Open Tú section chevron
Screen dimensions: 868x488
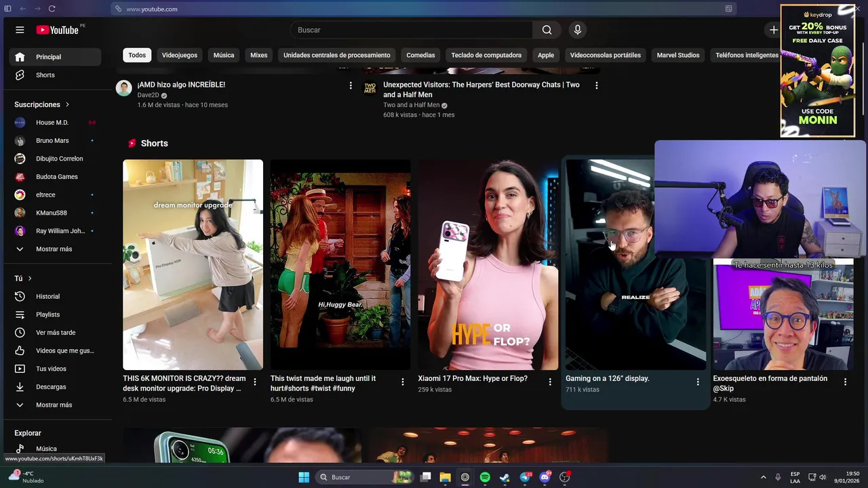point(30,279)
